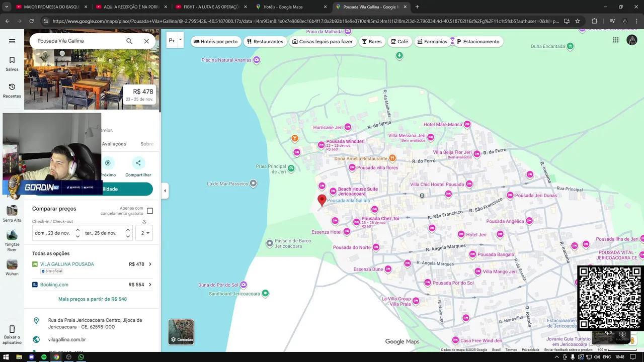Select Estacionamento filter chip
The height and width of the screenshot is (362, 644).
[478, 42]
